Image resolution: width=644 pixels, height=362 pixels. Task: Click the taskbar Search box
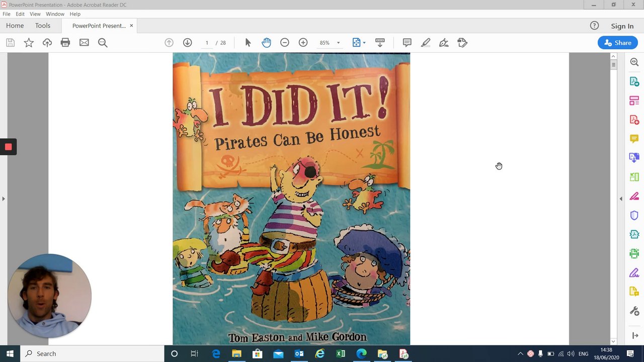tap(93, 353)
